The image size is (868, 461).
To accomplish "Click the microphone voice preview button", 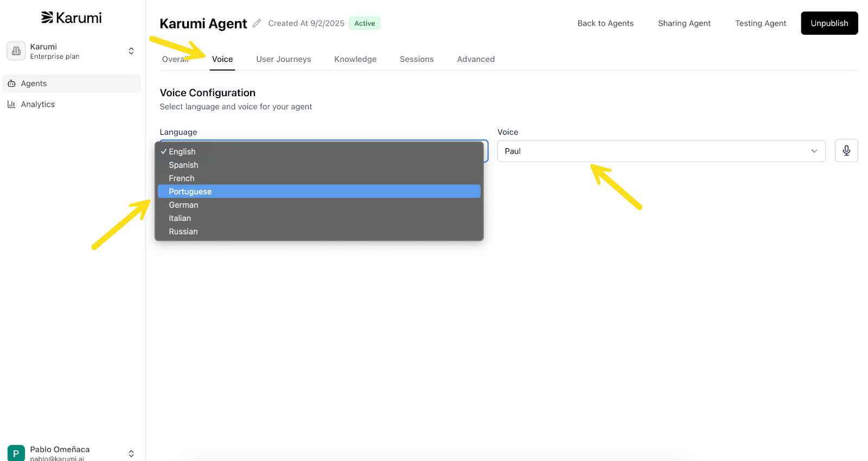I will point(846,150).
